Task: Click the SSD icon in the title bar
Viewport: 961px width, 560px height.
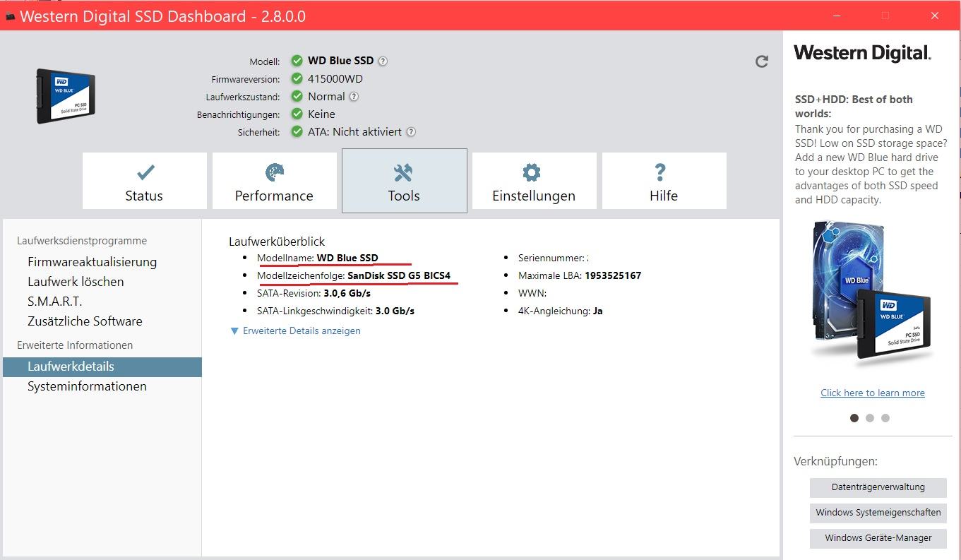Action: [x=10, y=17]
